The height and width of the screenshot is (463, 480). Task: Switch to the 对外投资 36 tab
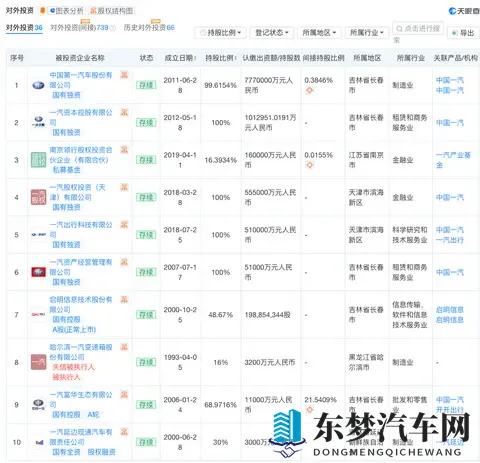click(x=24, y=27)
